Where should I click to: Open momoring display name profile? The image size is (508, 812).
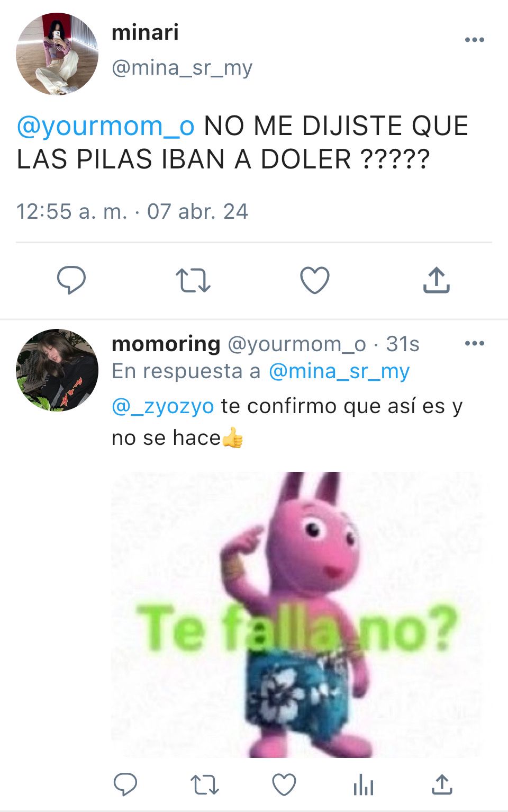166,344
